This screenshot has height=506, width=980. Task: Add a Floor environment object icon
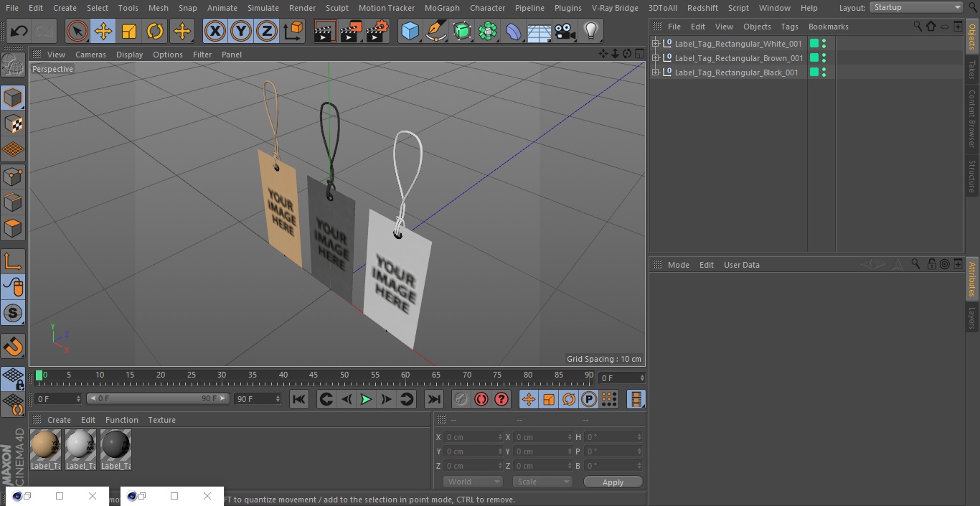pos(540,32)
